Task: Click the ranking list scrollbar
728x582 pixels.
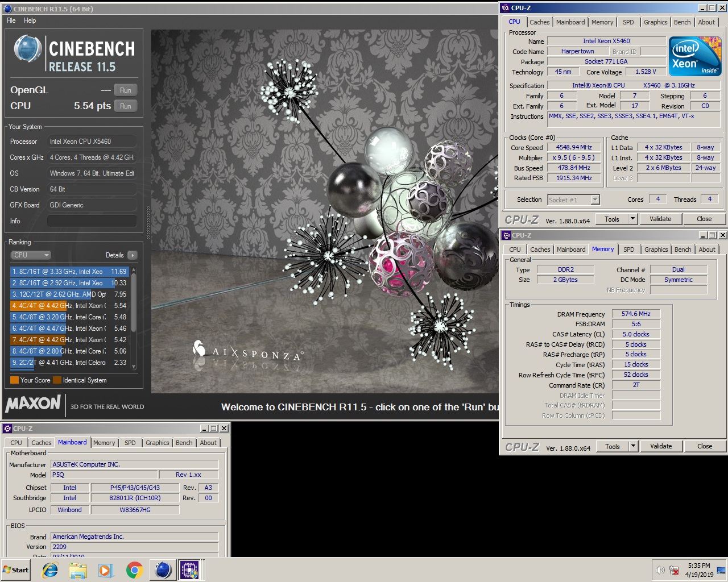Action: coord(134,301)
